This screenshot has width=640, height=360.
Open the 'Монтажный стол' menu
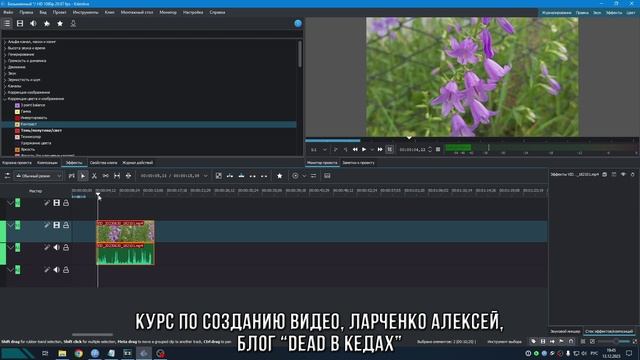coord(137,12)
